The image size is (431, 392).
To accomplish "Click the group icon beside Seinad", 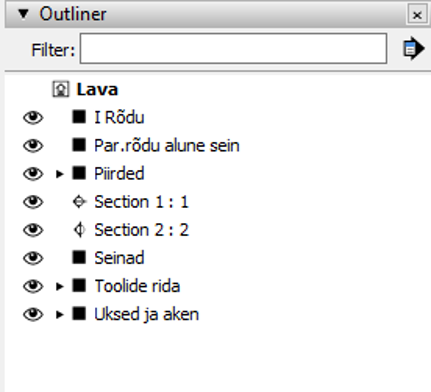I will (x=79, y=257).
